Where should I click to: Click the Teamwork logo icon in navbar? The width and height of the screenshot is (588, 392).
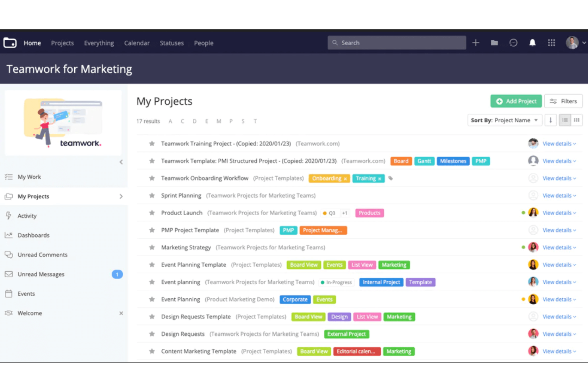click(10, 42)
